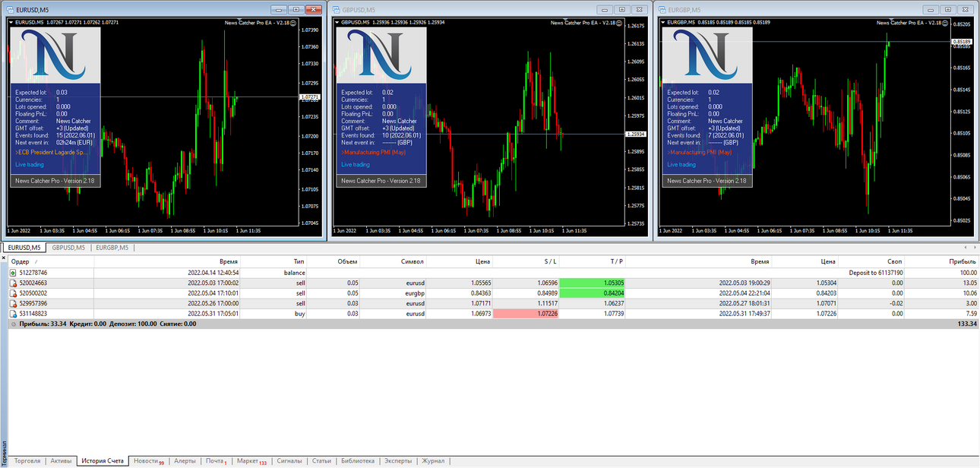Click the EA smiley icon in EURUSD chart

294,23
